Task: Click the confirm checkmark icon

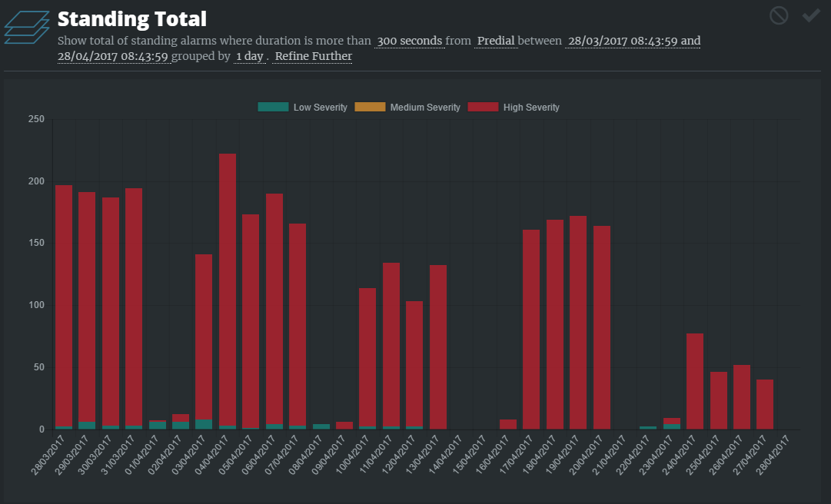Action: (x=811, y=15)
